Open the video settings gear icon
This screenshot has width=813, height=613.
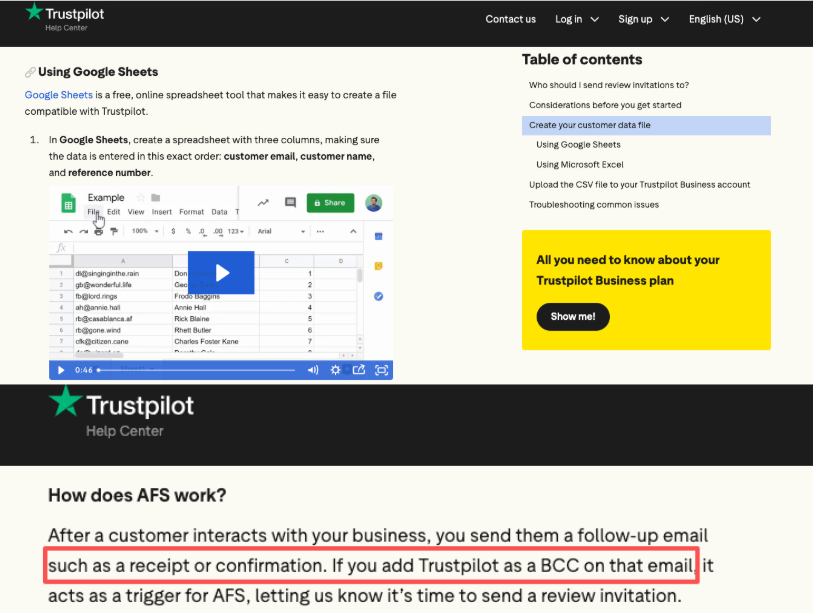click(x=335, y=370)
